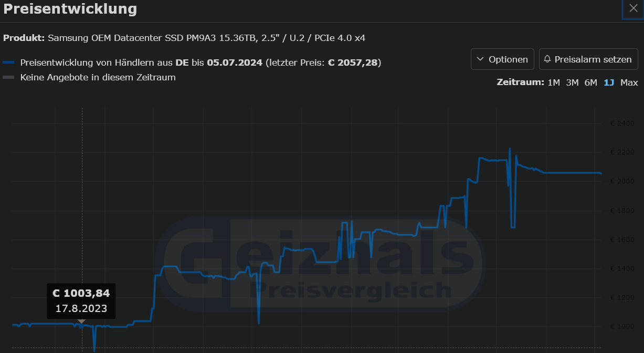Click the date 05.07.2024 in the legend
This screenshot has width=644, height=353.
235,63
